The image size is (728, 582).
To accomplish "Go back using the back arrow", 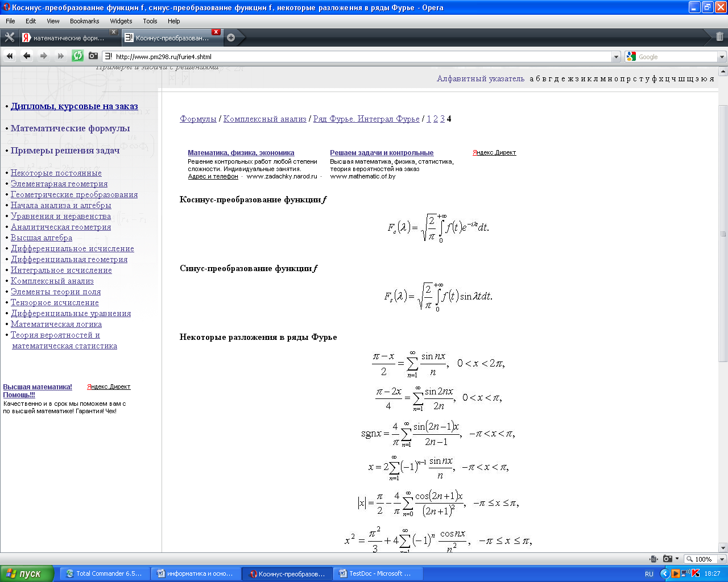I will (27, 56).
